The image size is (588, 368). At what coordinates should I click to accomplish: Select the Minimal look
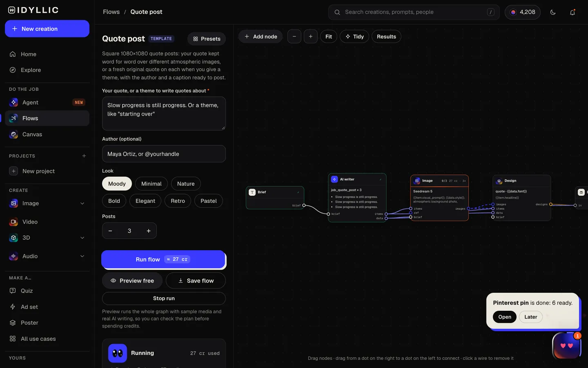(x=151, y=184)
